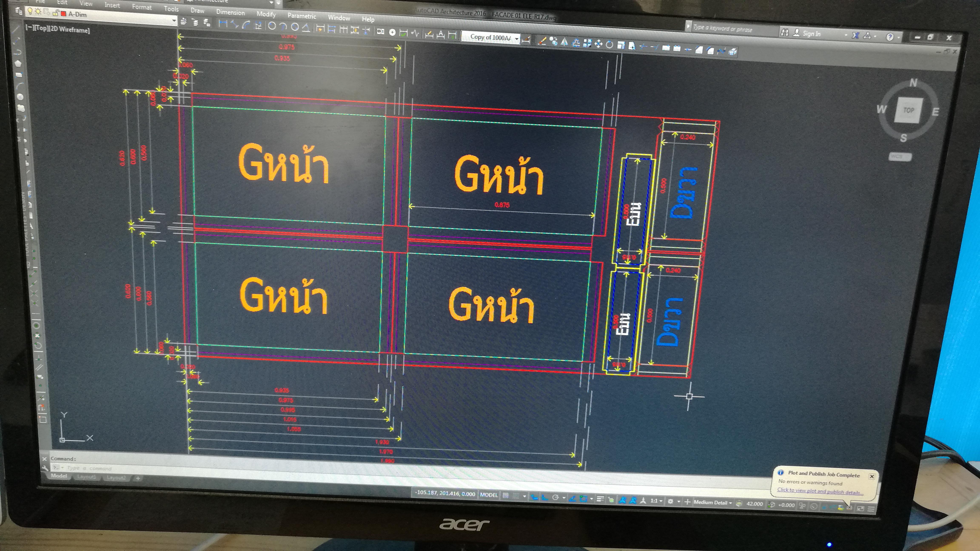Open the Modify menu
This screenshot has height=551, width=980.
point(266,14)
